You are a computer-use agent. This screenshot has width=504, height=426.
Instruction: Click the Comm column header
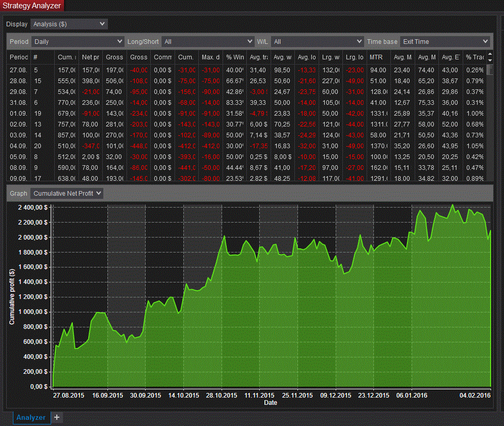click(163, 57)
